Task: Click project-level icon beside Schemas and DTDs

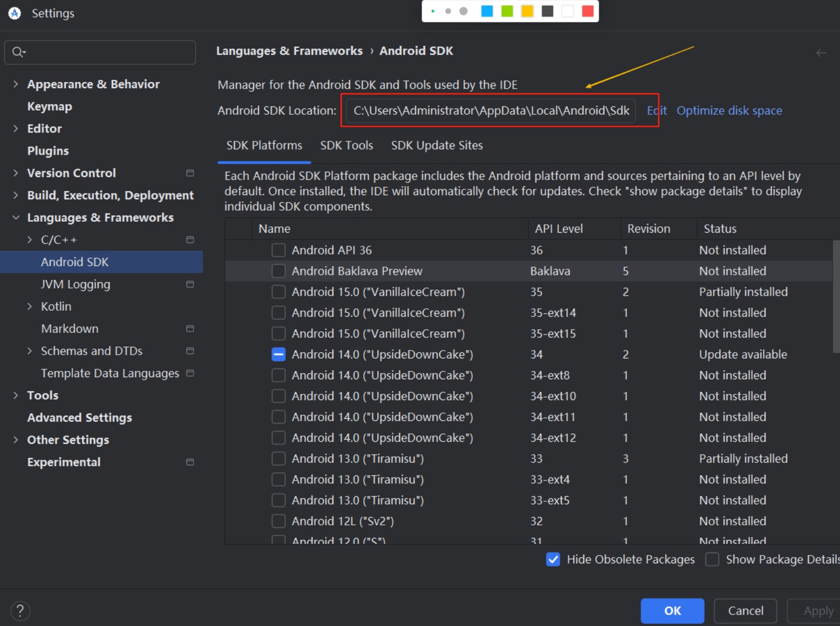Action: [x=190, y=351]
